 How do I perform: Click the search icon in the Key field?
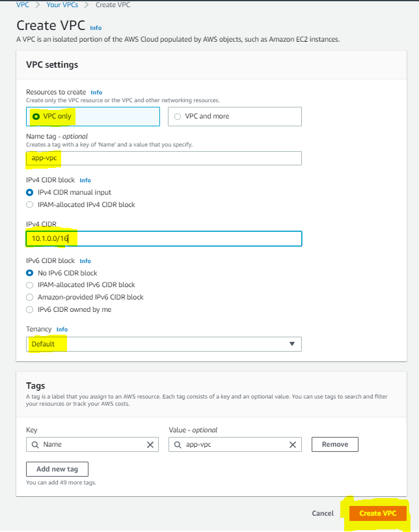pyautogui.click(x=35, y=444)
